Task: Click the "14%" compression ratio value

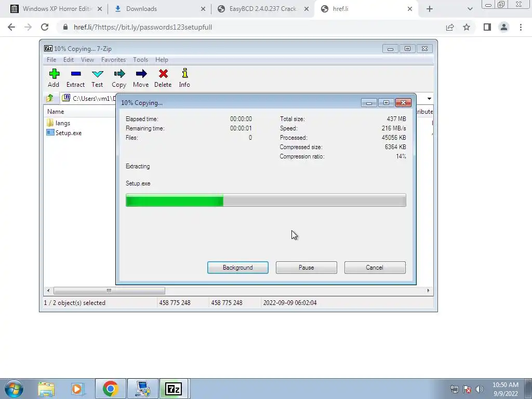Action: [x=401, y=156]
